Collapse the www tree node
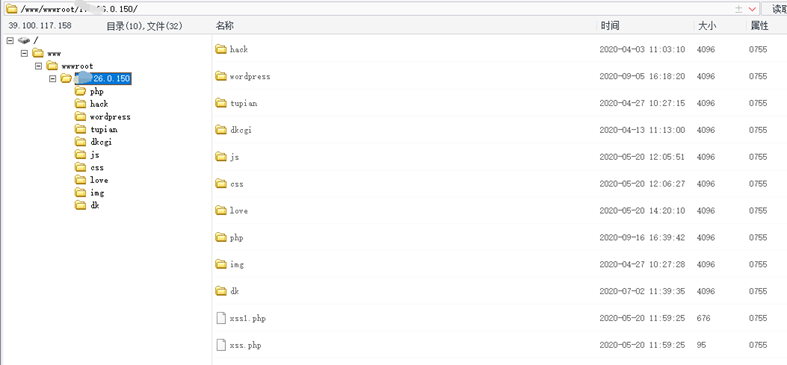This screenshot has width=787, height=365. click(x=24, y=53)
